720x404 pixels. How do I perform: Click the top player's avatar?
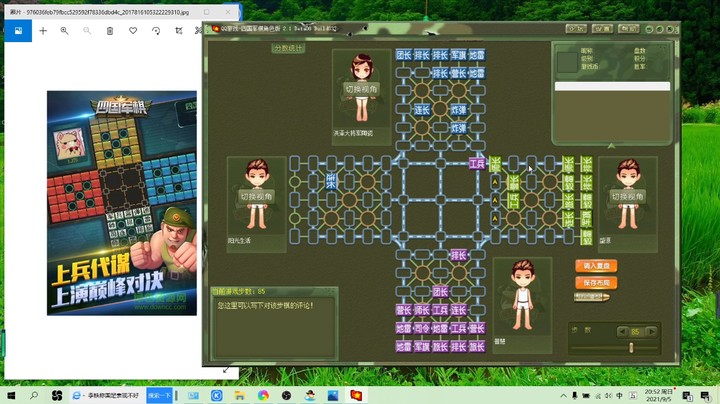click(361, 88)
